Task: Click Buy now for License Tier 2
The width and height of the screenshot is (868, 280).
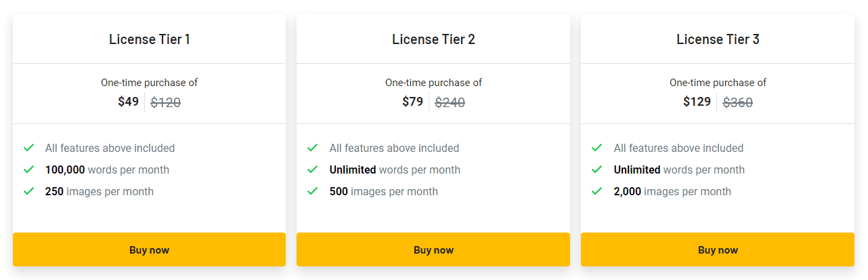Action: pyautogui.click(x=433, y=249)
